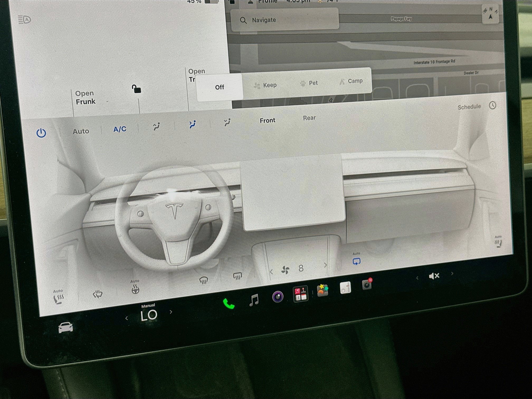The height and width of the screenshot is (399, 532).
Task: Tap the car controls icon
Action: 65,327
